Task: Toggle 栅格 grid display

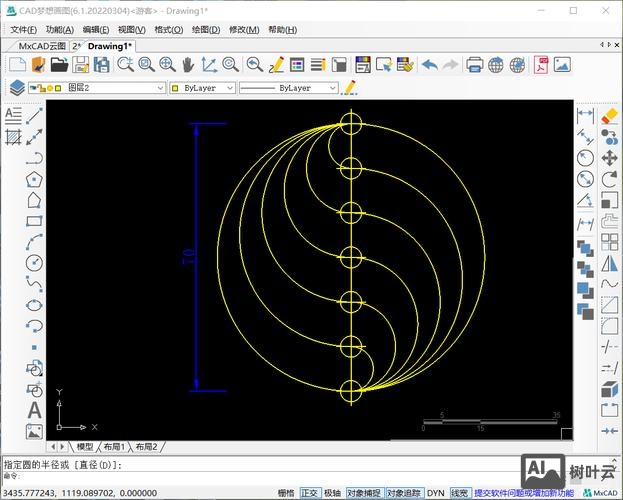Action: point(286,493)
